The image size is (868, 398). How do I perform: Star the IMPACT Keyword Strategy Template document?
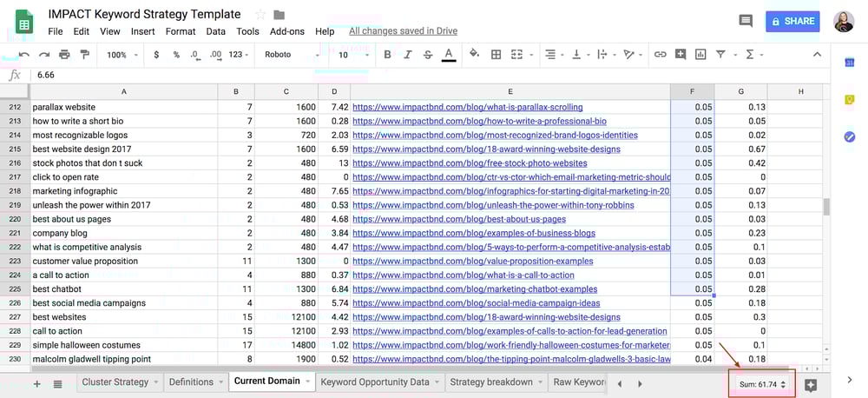coord(260,15)
